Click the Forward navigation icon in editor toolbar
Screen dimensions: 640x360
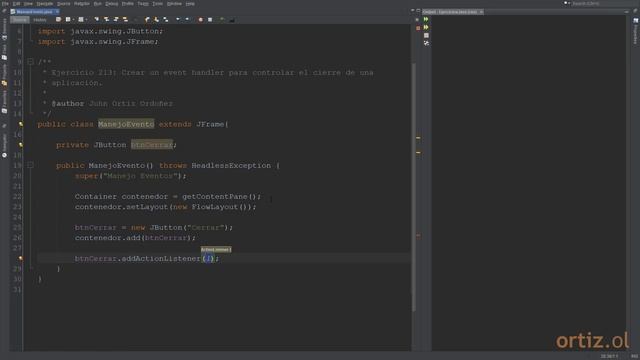point(81,19)
